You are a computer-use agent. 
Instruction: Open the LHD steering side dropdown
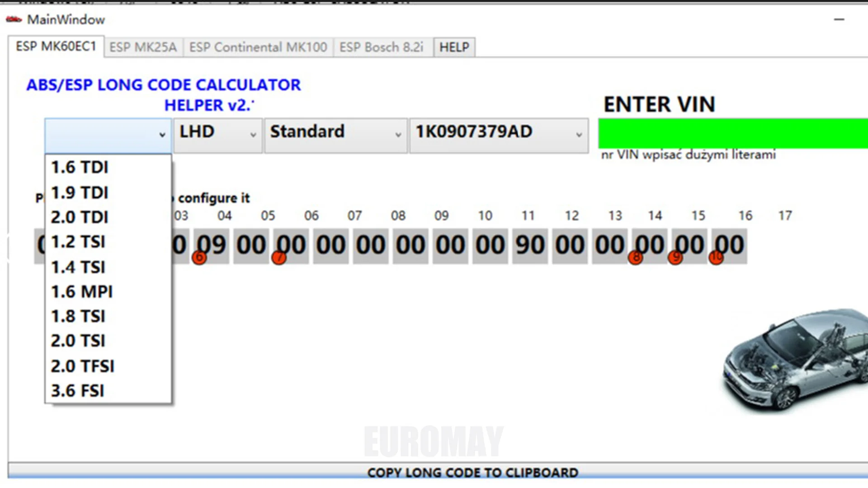pyautogui.click(x=218, y=135)
